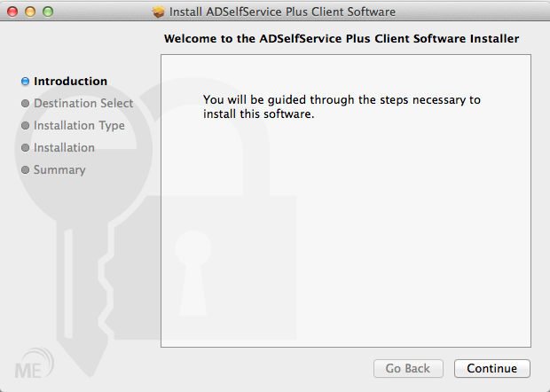Image resolution: width=550 pixels, height=392 pixels.
Task: Select the Destination Select step label
Action: point(83,104)
